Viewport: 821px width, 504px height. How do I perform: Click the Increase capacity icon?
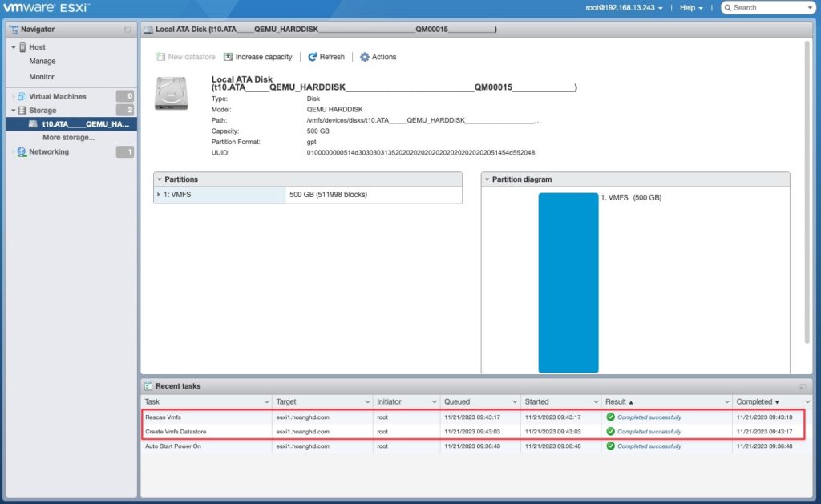[x=228, y=57]
